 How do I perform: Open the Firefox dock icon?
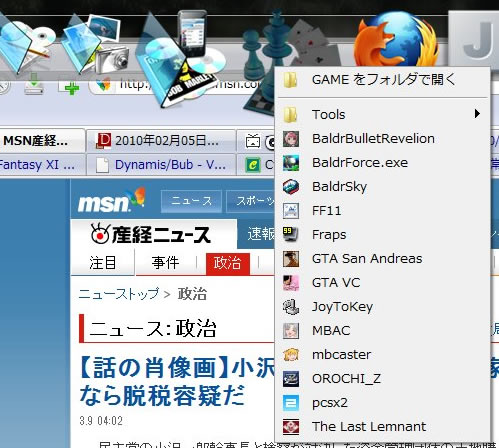pos(396,39)
